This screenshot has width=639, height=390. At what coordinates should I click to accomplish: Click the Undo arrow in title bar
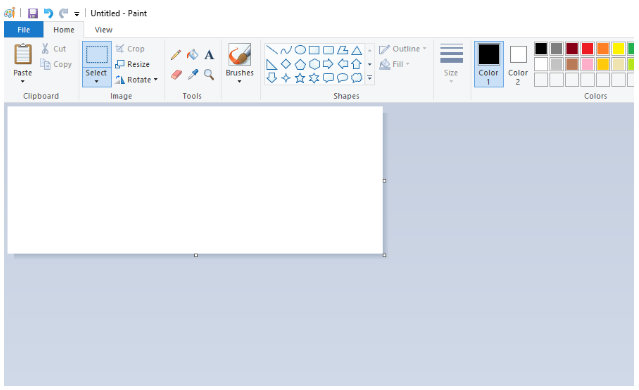[48, 13]
